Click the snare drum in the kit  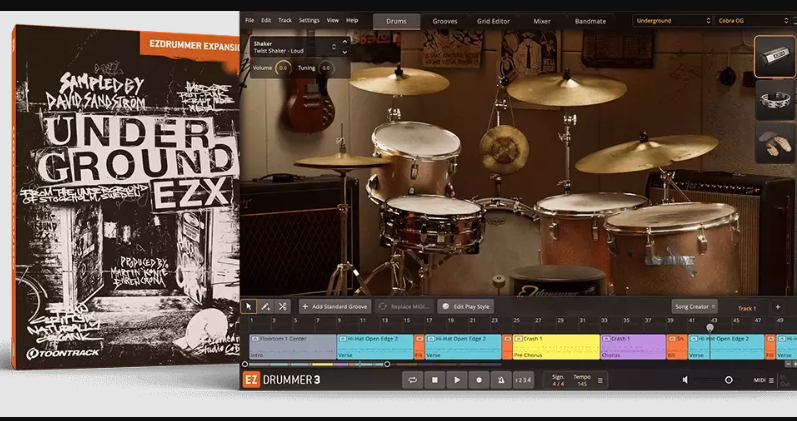(433, 223)
